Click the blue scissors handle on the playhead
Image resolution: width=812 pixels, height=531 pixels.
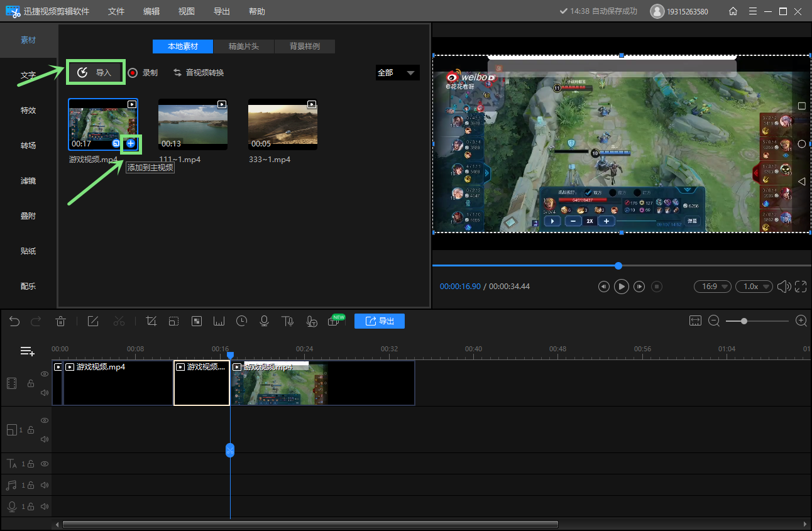pos(230,450)
